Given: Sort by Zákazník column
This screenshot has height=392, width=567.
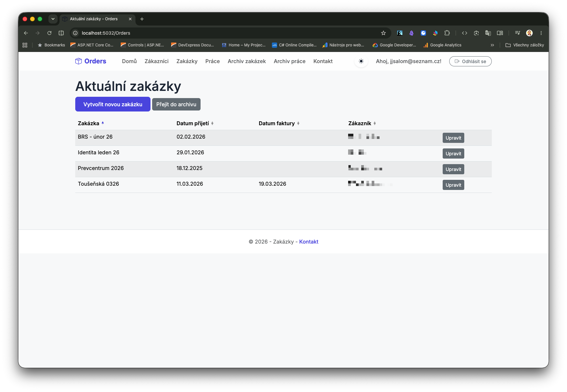Looking at the screenshot, I should click(x=362, y=123).
